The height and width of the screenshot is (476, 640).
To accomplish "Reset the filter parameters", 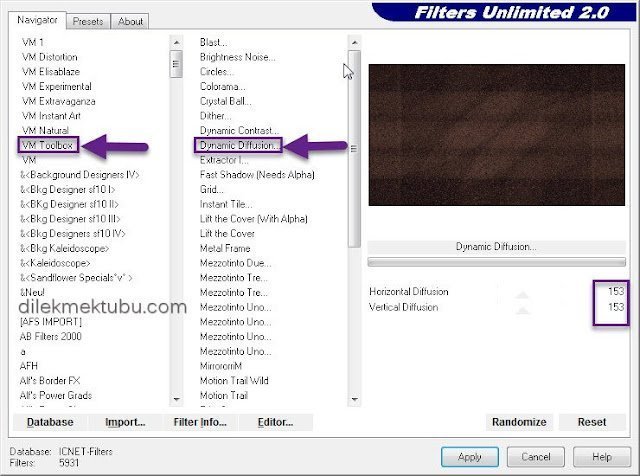I will point(592,422).
